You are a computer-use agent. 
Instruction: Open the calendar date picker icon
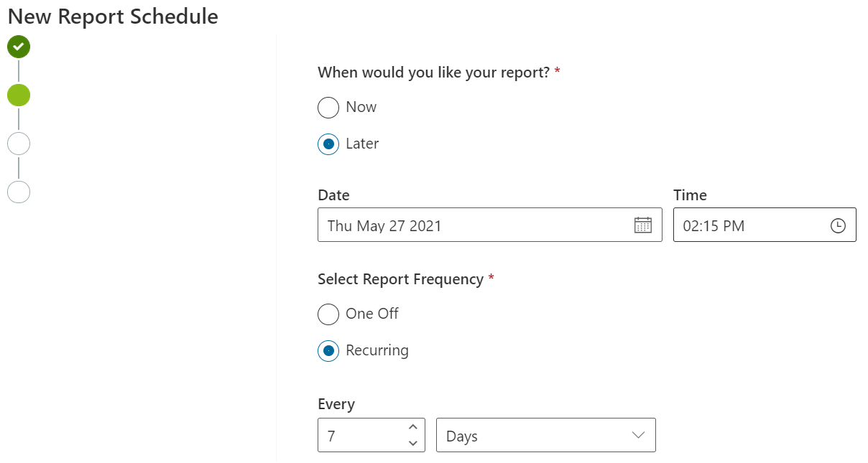point(642,225)
